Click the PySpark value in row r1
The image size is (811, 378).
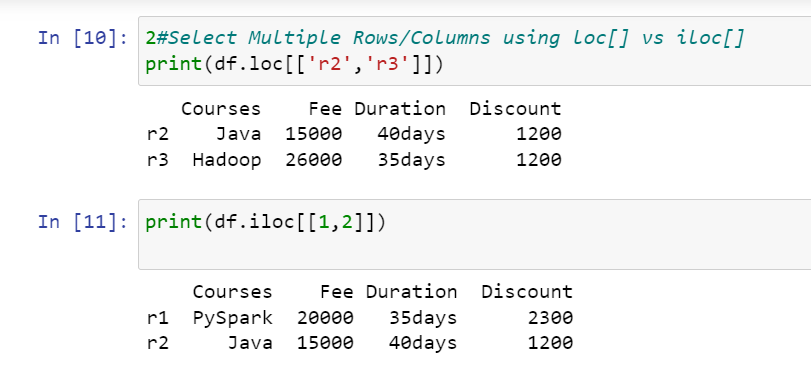point(232,317)
